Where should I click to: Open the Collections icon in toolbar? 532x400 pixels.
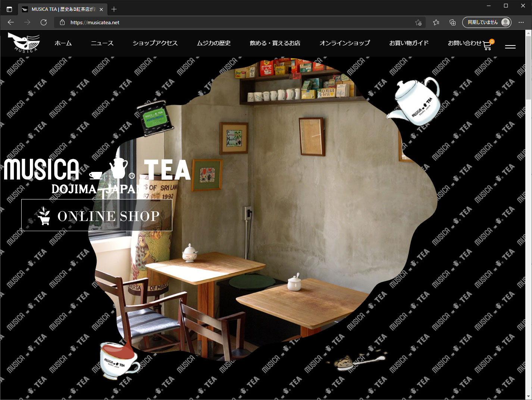pyautogui.click(x=453, y=22)
